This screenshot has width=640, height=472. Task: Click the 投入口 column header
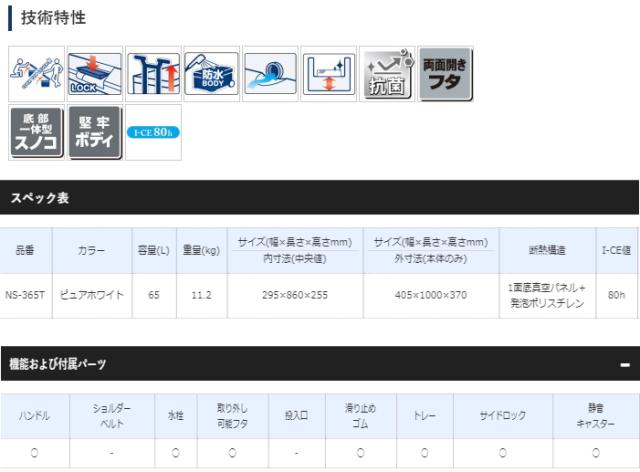pyautogui.click(x=297, y=416)
